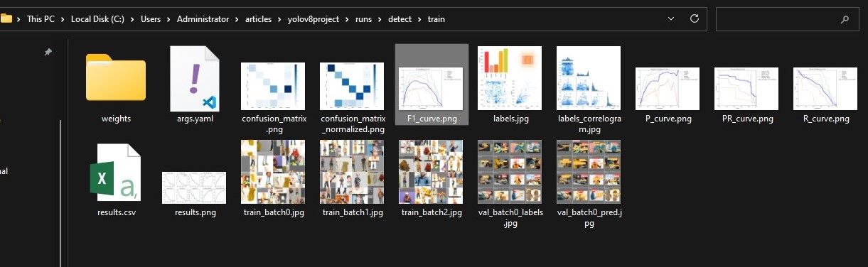Click the weights folder name label
Viewport: 868px width, 267px height.
pyautogui.click(x=116, y=119)
